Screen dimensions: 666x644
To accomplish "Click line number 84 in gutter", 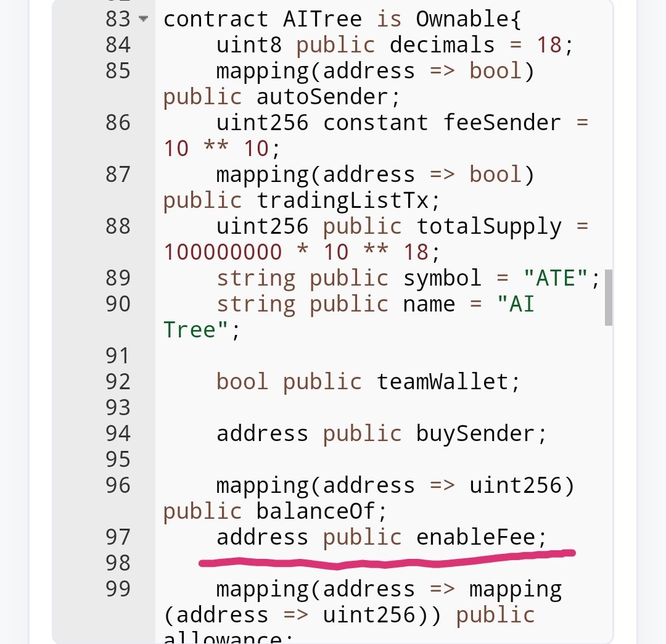I will pyautogui.click(x=118, y=45).
